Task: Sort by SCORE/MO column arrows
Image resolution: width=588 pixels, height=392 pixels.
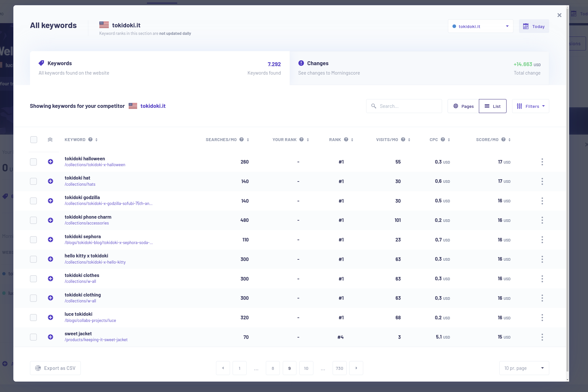Action: (x=509, y=140)
